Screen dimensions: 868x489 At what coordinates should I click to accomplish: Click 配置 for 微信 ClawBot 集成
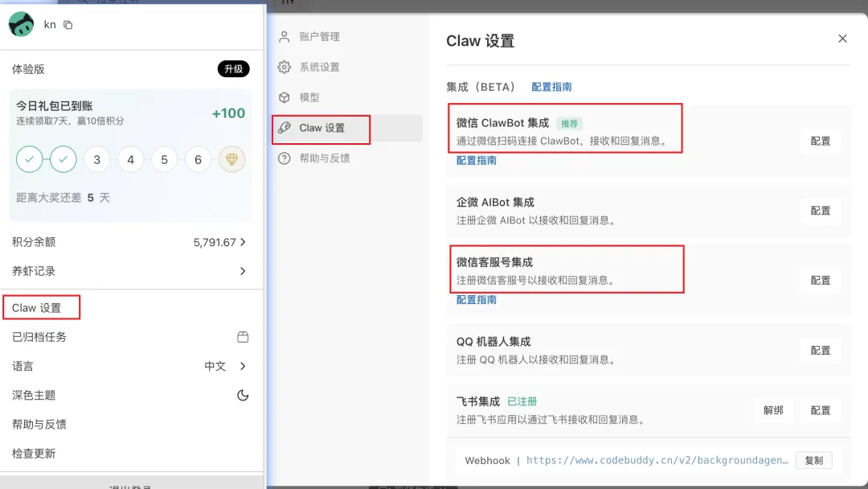tap(821, 142)
